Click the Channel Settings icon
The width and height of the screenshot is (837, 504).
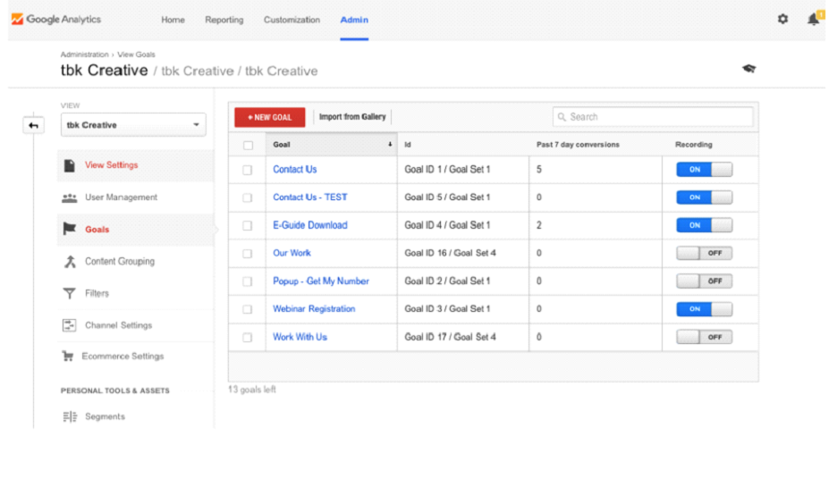pos(70,324)
